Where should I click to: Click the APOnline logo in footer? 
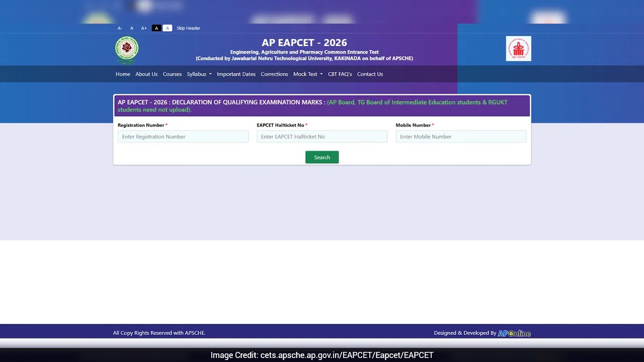click(514, 333)
